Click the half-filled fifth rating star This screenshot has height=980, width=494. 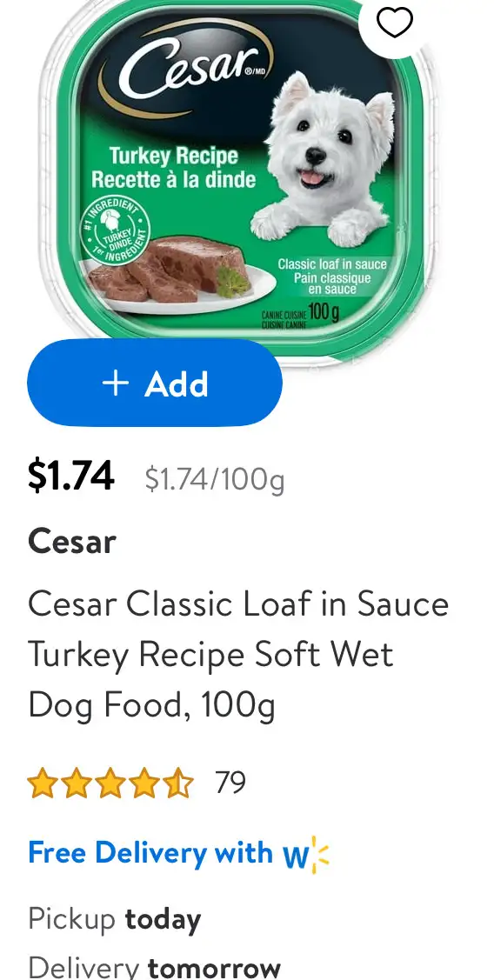180,784
